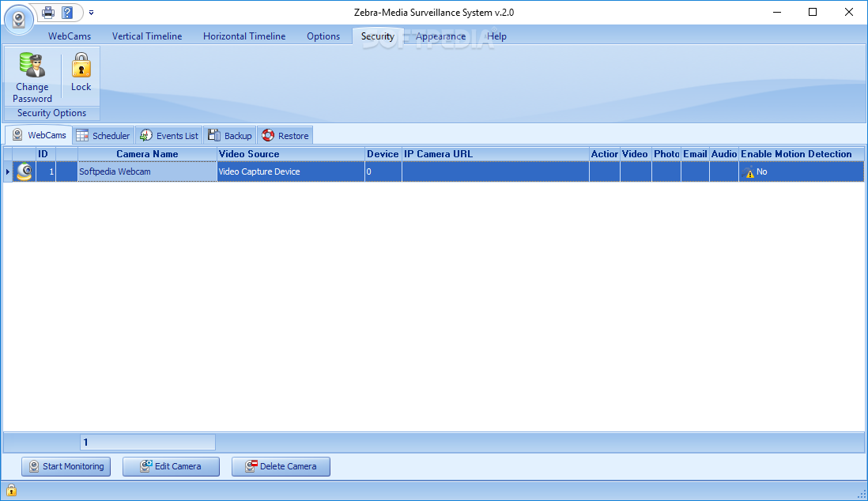Sort by Video Source column header
Viewport: 868px width, 501px height.
291,154
